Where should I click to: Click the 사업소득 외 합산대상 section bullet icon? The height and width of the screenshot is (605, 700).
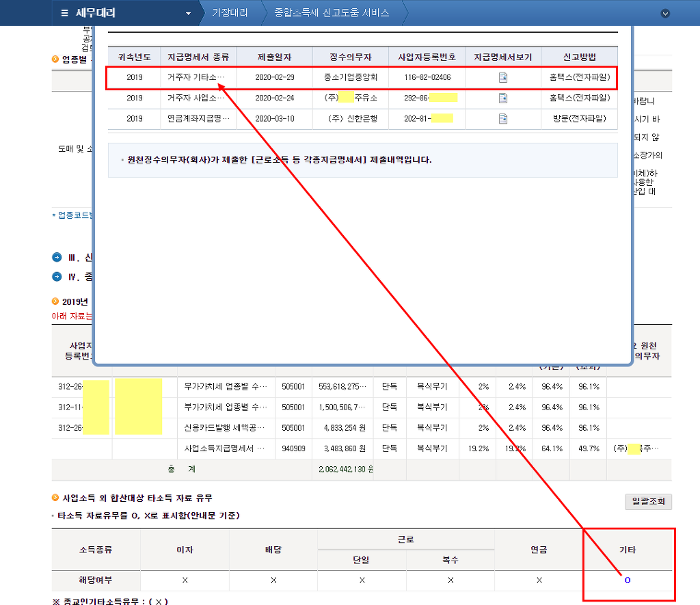(55, 498)
